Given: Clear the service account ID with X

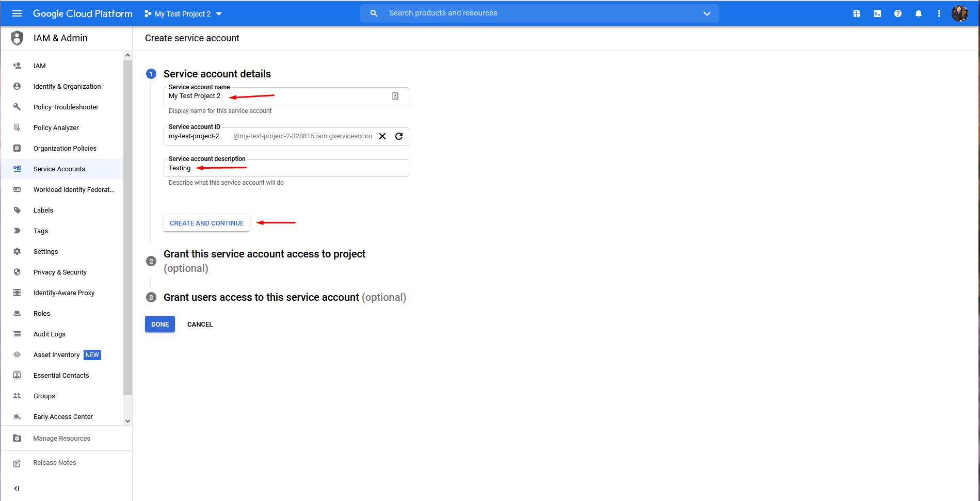Looking at the screenshot, I should [x=382, y=136].
